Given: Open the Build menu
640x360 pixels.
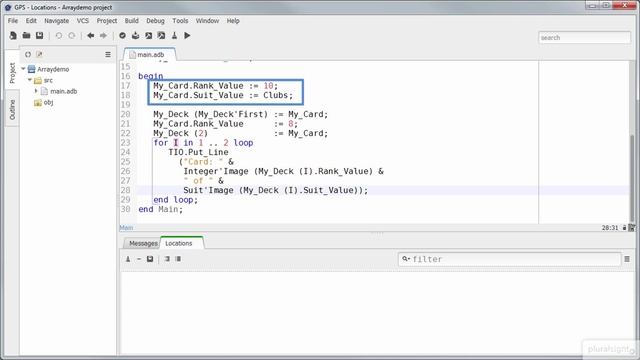Looking at the screenshot, I should [x=131, y=20].
